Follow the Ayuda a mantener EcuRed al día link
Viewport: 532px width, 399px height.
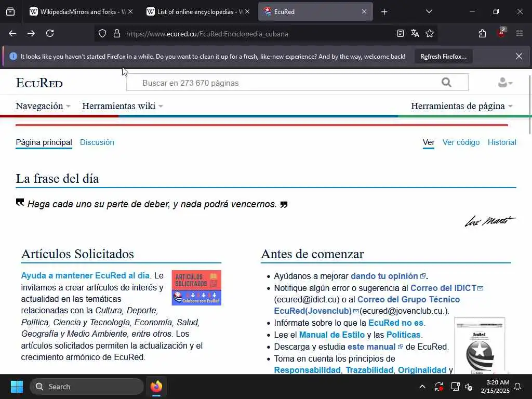point(85,275)
